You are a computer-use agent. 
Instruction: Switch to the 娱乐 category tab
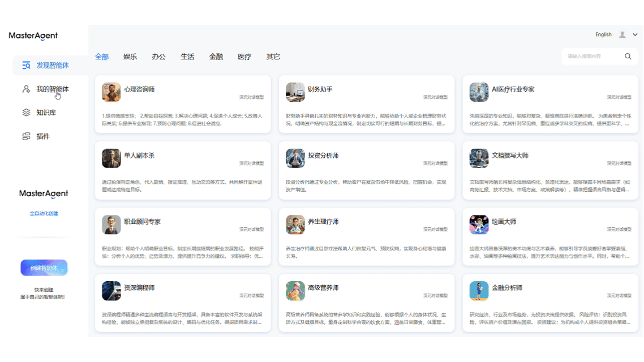[130, 56]
